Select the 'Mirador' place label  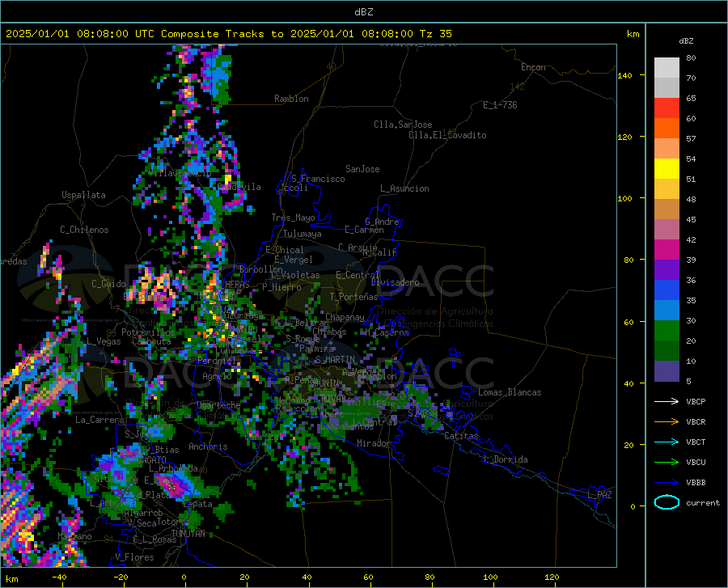pyautogui.click(x=373, y=443)
